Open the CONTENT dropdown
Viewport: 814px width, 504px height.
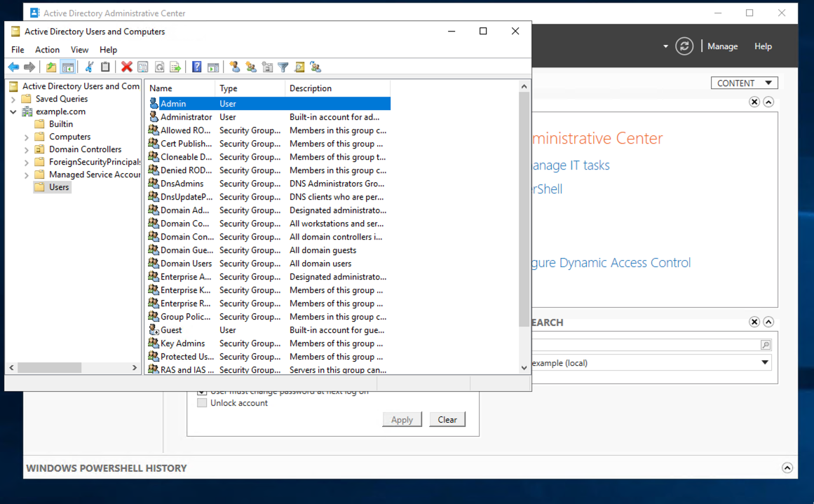point(744,83)
